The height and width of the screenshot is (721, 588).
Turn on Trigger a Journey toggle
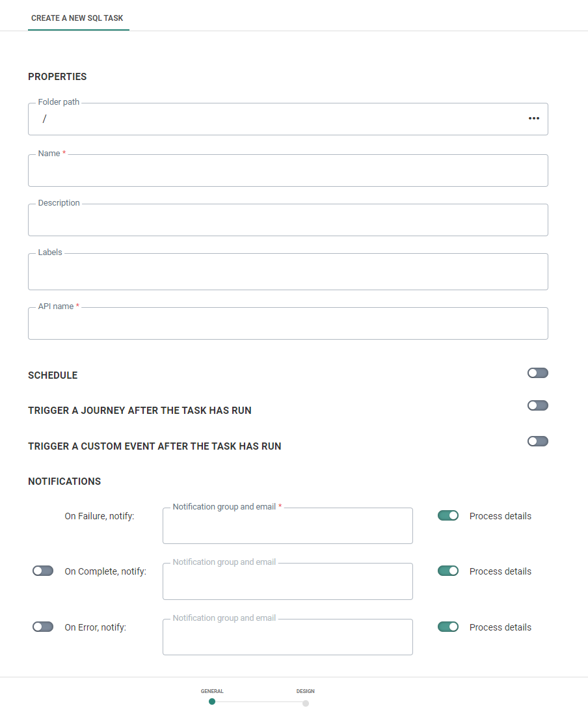coord(538,405)
